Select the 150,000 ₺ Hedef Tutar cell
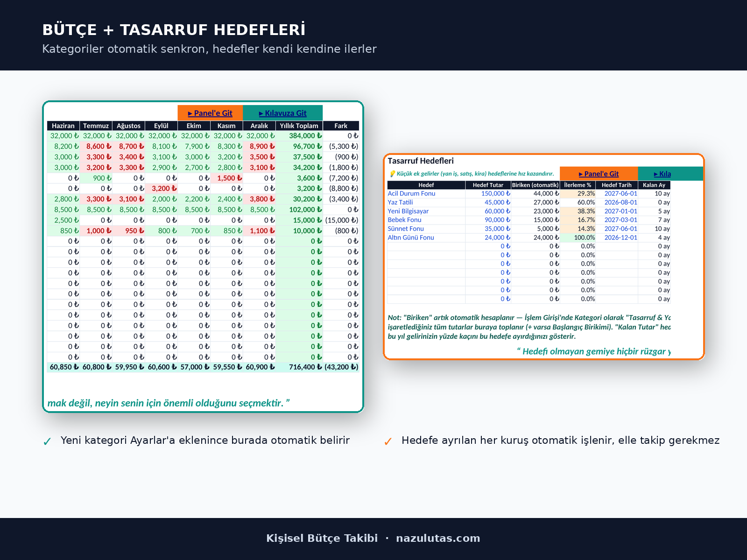Viewport: 747px width, 560px height. pyautogui.click(x=488, y=194)
